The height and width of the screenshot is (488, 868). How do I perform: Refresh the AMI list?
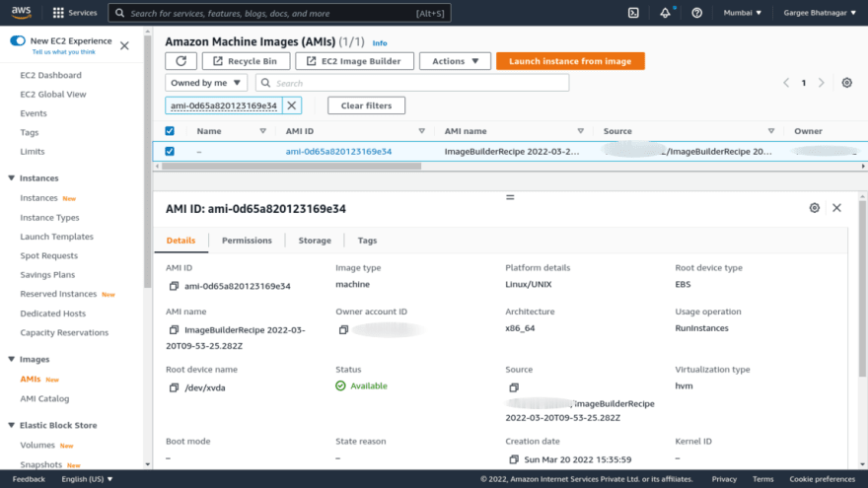(181, 61)
